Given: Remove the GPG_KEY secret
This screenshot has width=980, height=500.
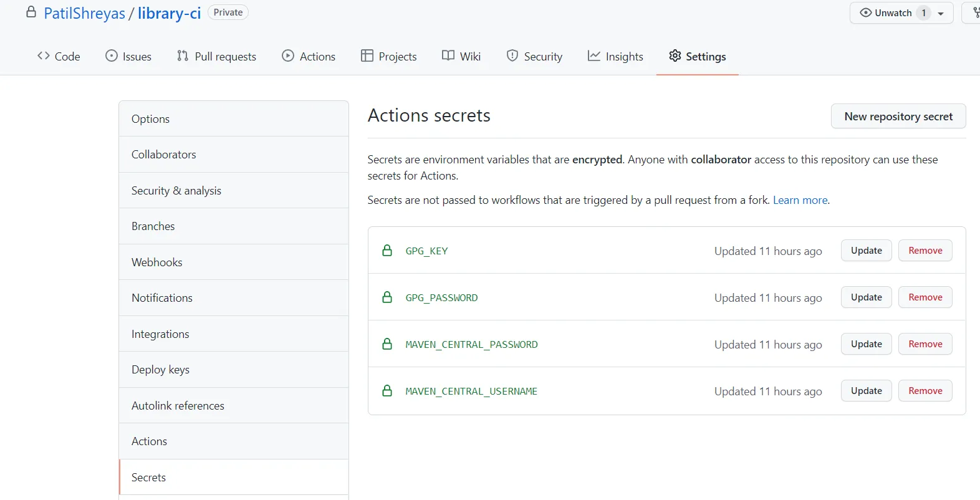Looking at the screenshot, I should click(925, 250).
